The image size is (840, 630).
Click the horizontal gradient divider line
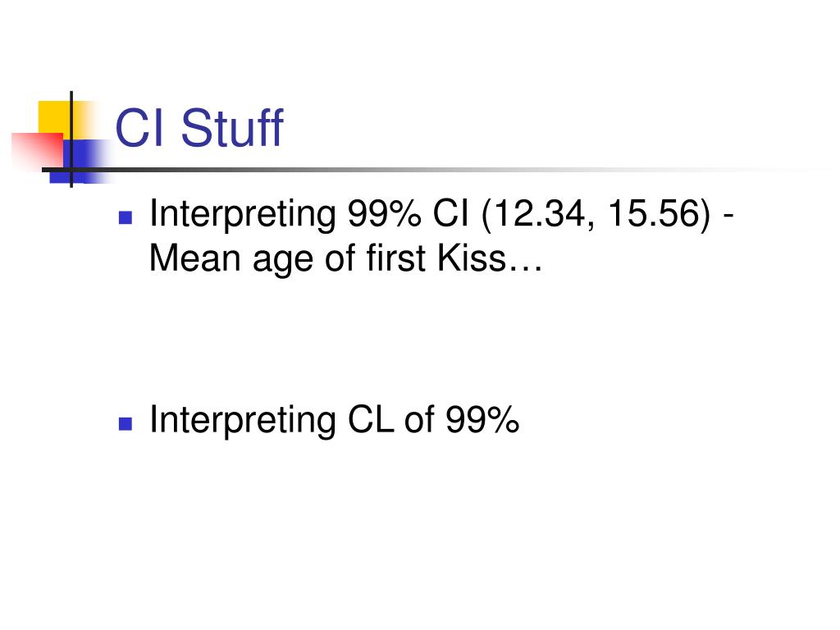tap(428, 170)
